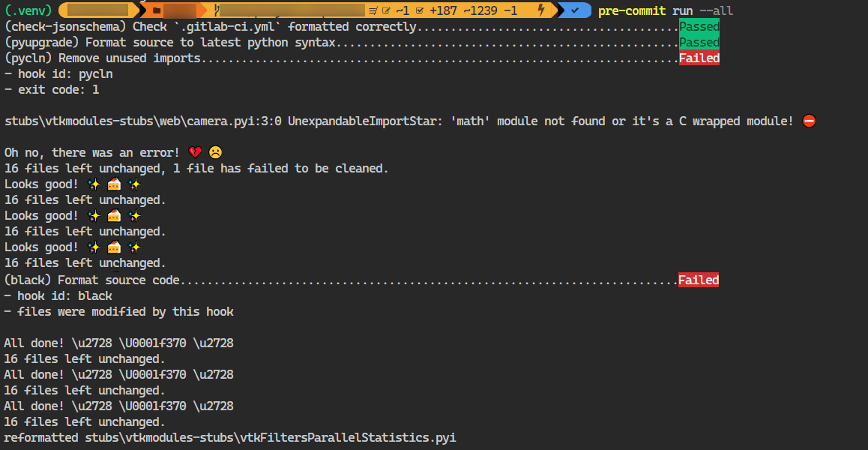Click the blue checkmark prompt segment
The image size is (868, 450).
[574, 10]
